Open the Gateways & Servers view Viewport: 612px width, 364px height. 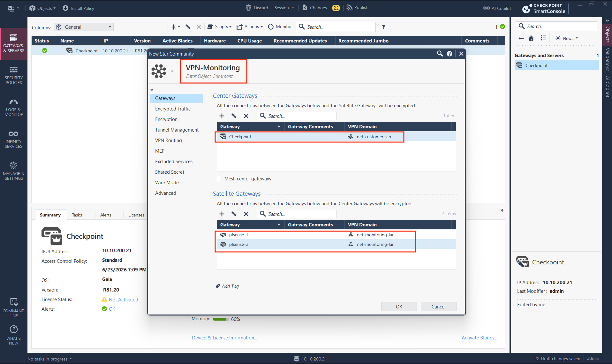tap(13, 43)
